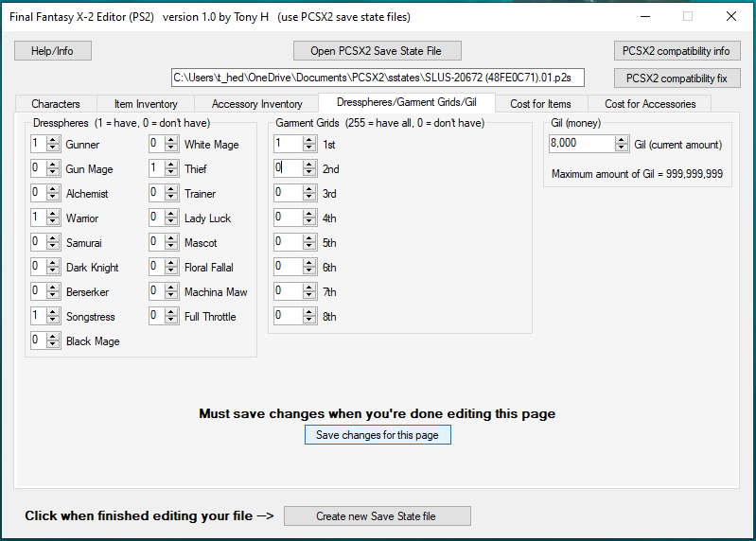Increase the Mascot dressphere value

(x=171, y=239)
